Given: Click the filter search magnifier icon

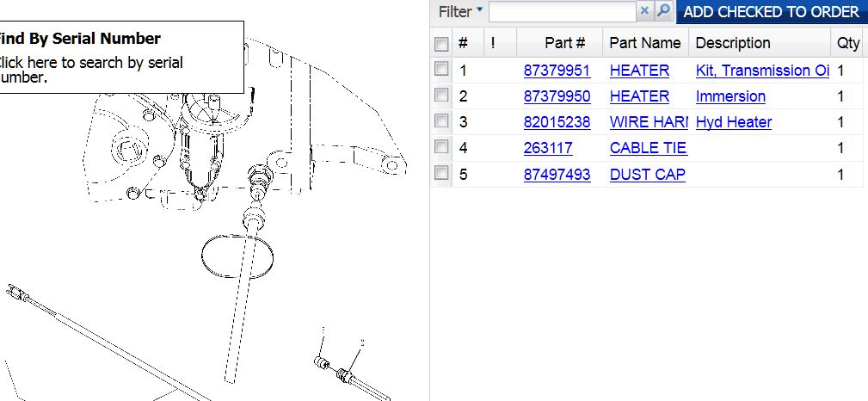Looking at the screenshot, I should [x=663, y=11].
